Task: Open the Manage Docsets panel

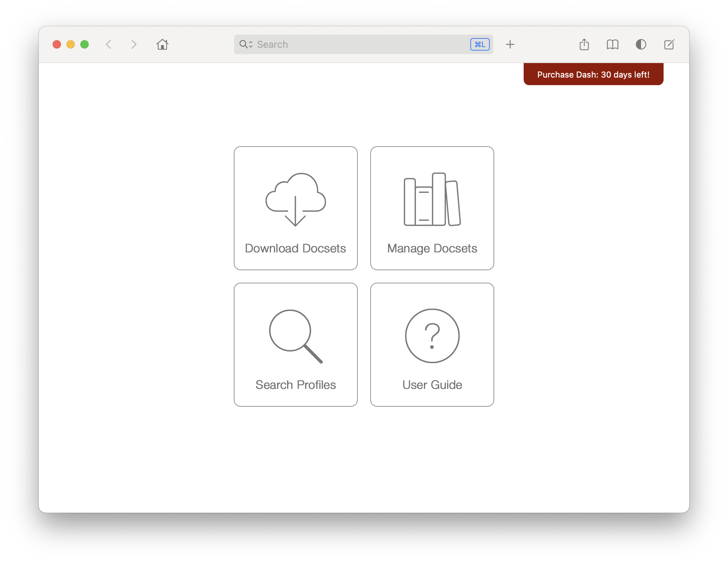Action: (432, 208)
